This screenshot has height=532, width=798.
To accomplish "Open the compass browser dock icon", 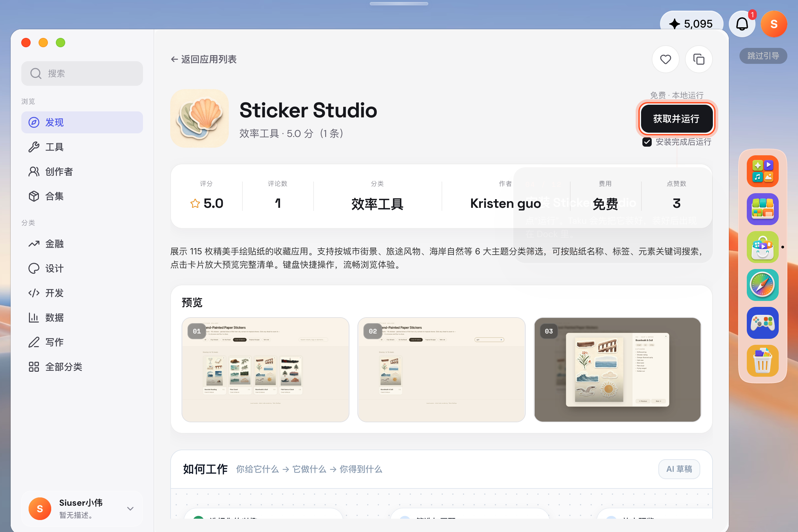I will point(763,285).
